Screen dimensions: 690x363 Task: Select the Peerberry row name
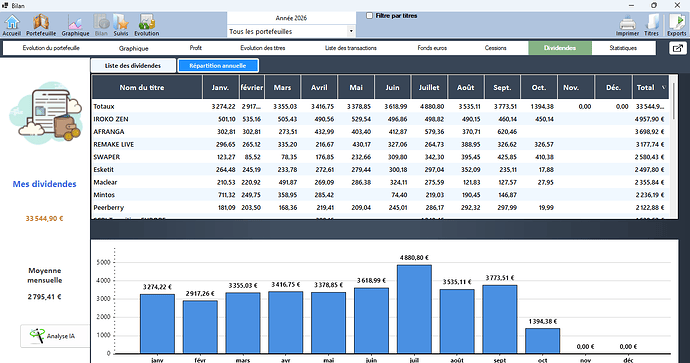(x=109, y=207)
